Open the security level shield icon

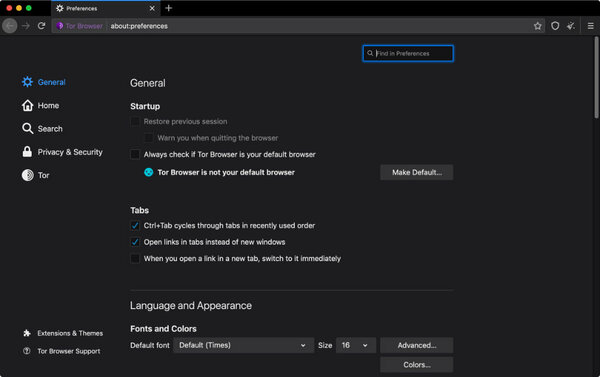pyautogui.click(x=555, y=26)
